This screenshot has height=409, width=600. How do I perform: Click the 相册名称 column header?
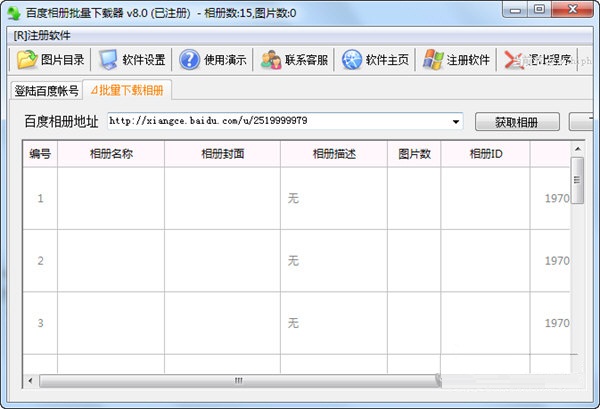point(111,154)
